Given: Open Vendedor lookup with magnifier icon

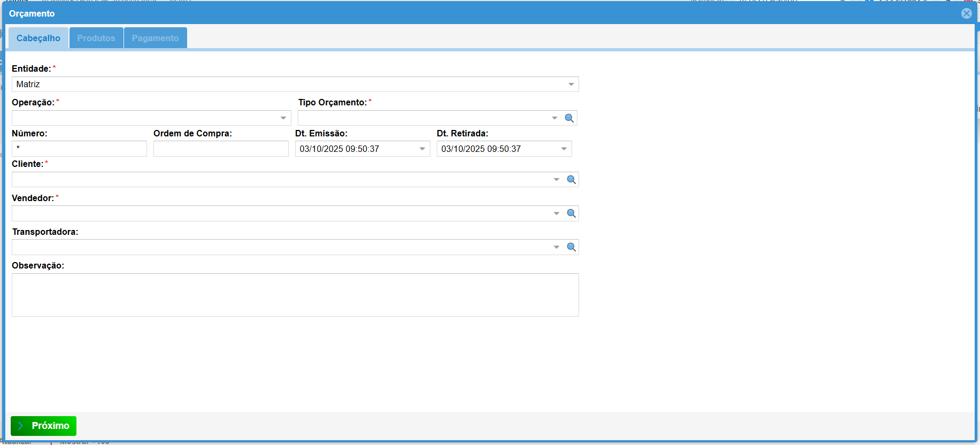Looking at the screenshot, I should tap(571, 213).
